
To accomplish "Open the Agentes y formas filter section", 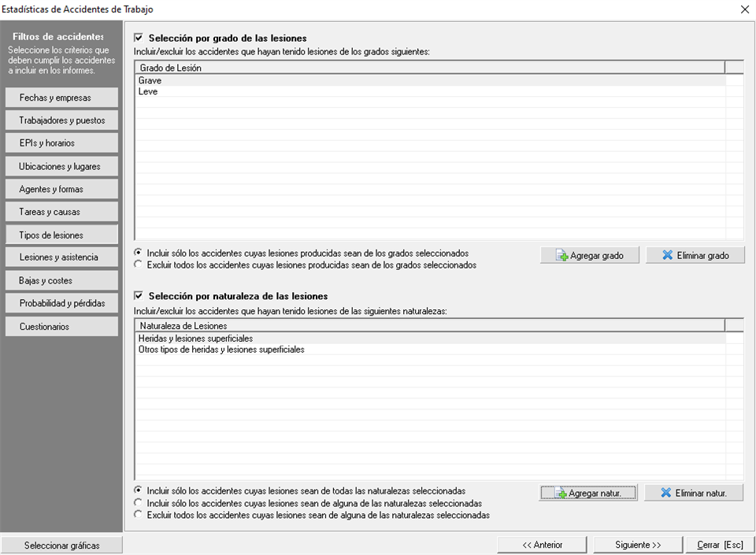I will click(61, 189).
